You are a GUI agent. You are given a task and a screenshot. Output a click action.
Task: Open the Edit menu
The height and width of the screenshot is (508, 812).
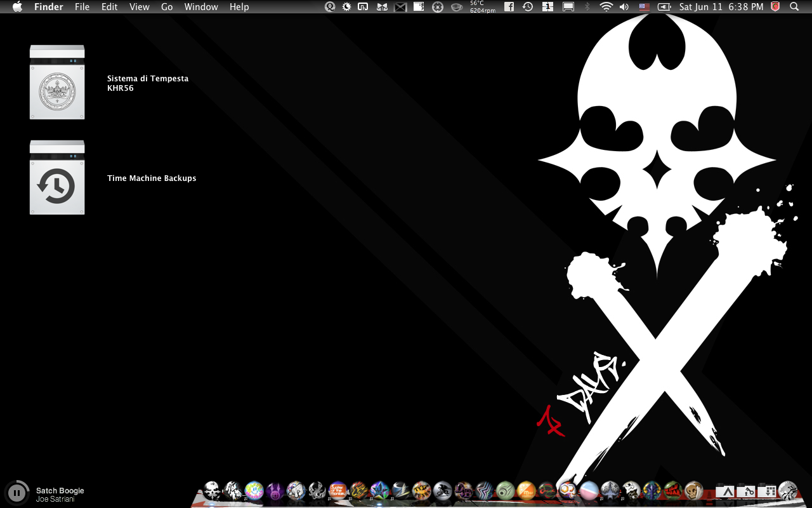110,7
